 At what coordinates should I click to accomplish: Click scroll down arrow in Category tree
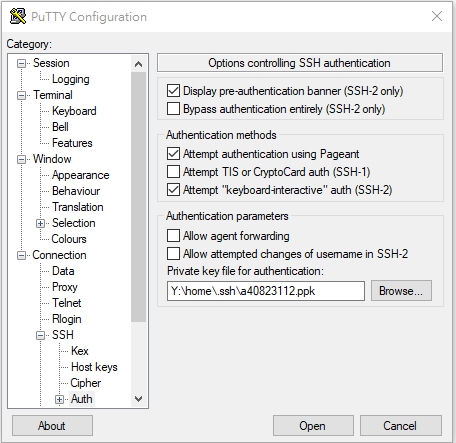(x=138, y=398)
